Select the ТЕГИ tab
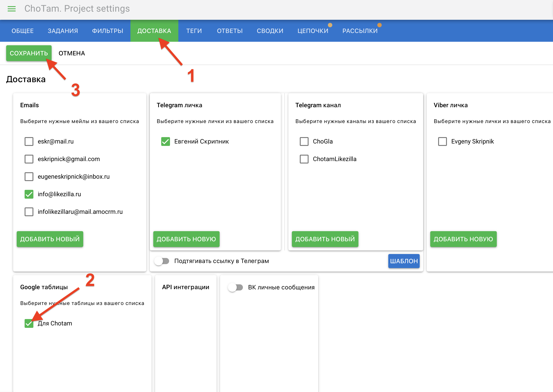 click(194, 31)
